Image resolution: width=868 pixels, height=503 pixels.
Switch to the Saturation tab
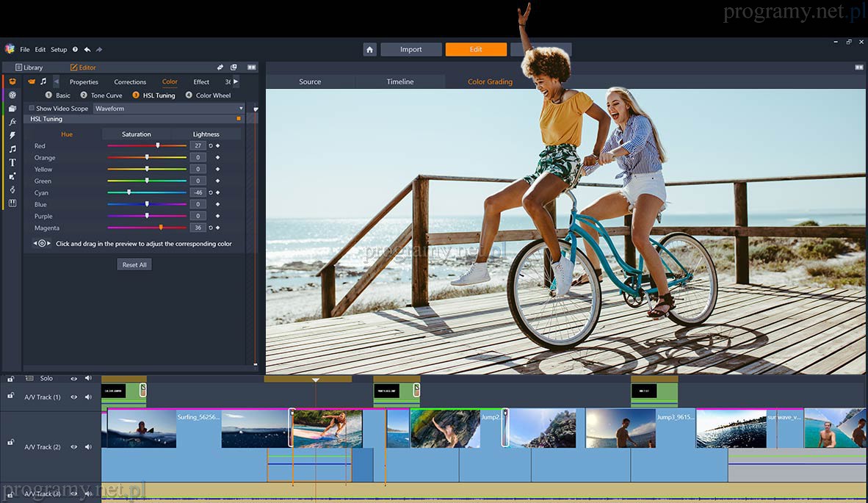[x=136, y=134]
